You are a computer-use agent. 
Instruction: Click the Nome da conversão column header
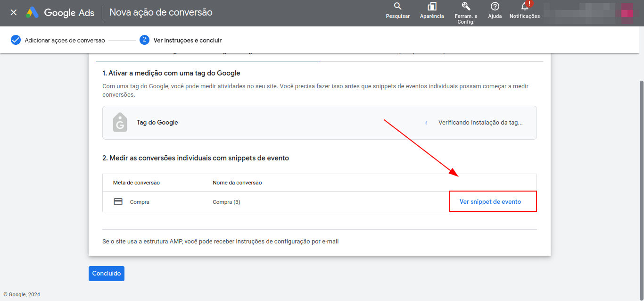[237, 183]
